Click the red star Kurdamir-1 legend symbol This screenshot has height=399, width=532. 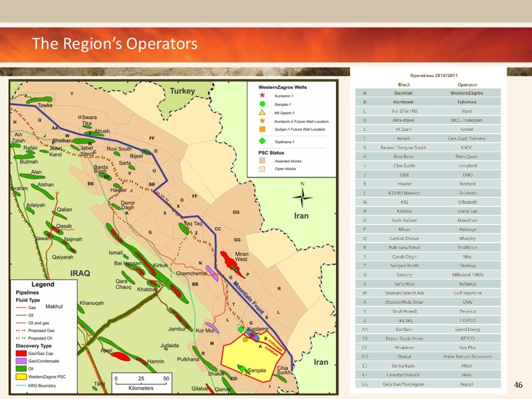[262, 96]
